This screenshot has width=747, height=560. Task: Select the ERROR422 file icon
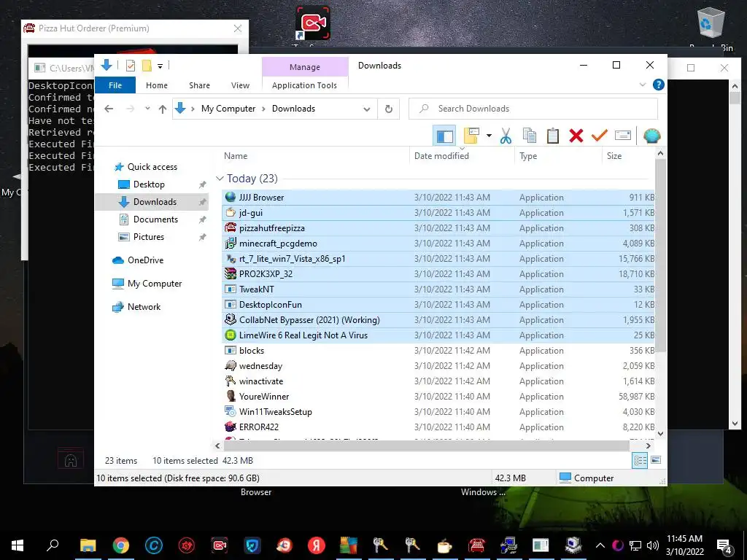[230, 427]
